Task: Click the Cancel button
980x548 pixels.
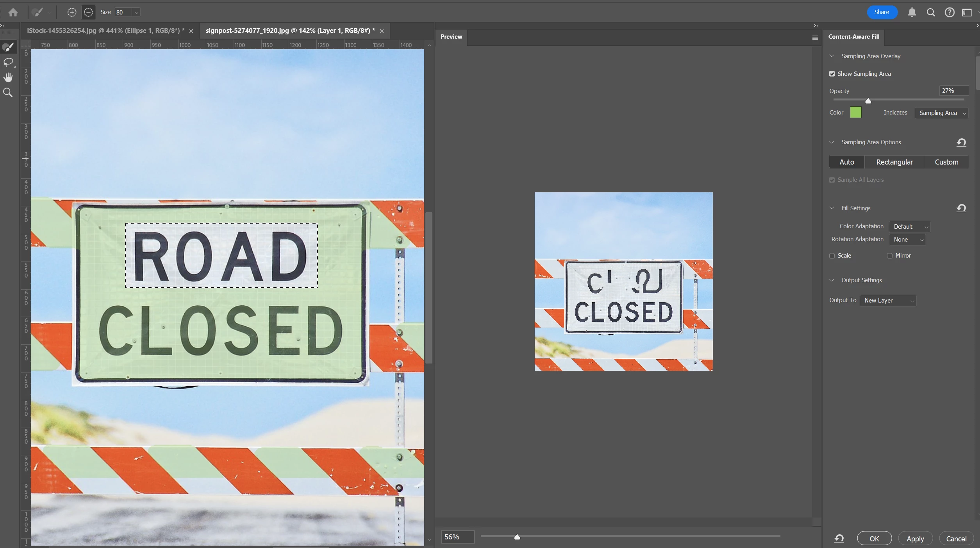Action: coord(956,539)
